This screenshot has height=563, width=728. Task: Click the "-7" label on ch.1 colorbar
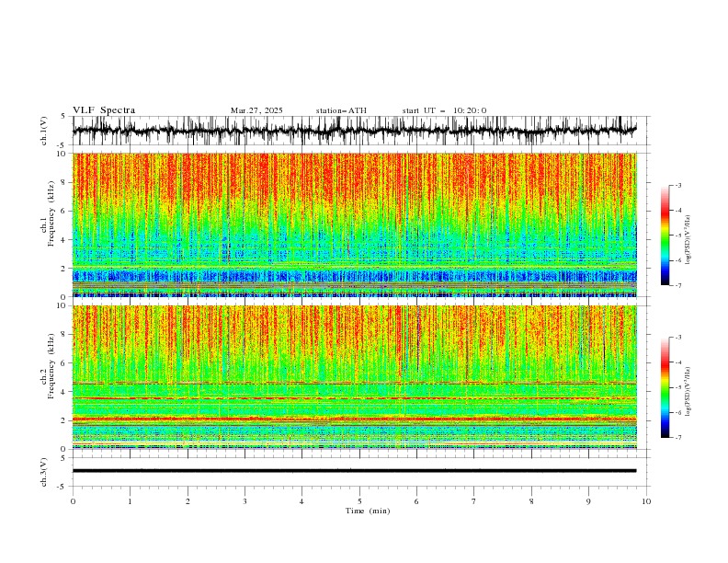pos(678,285)
